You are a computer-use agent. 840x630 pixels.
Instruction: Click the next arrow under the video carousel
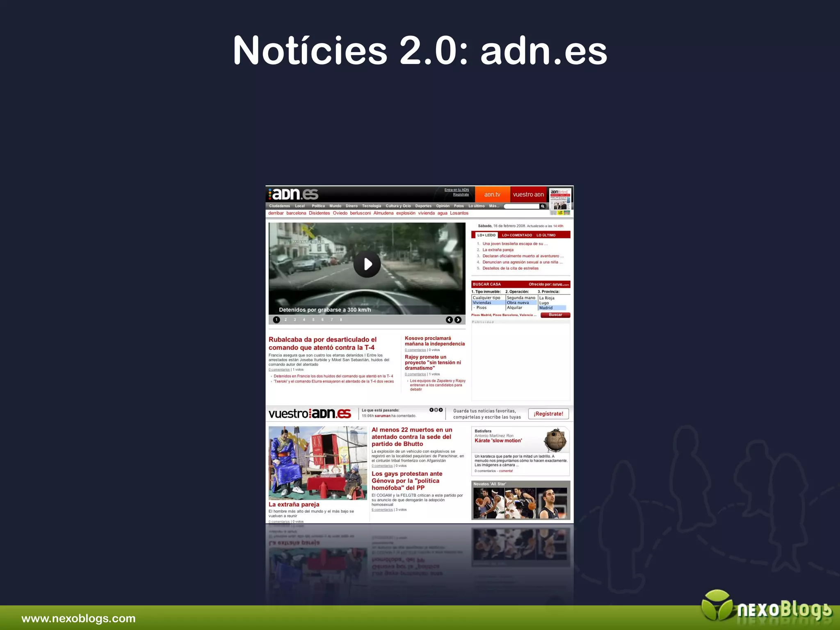point(458,320)
